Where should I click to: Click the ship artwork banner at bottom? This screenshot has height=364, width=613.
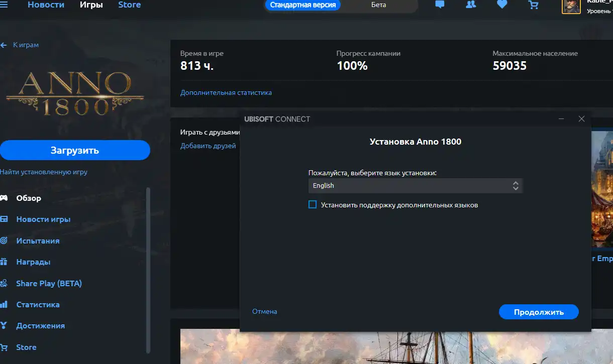[396, 346]
